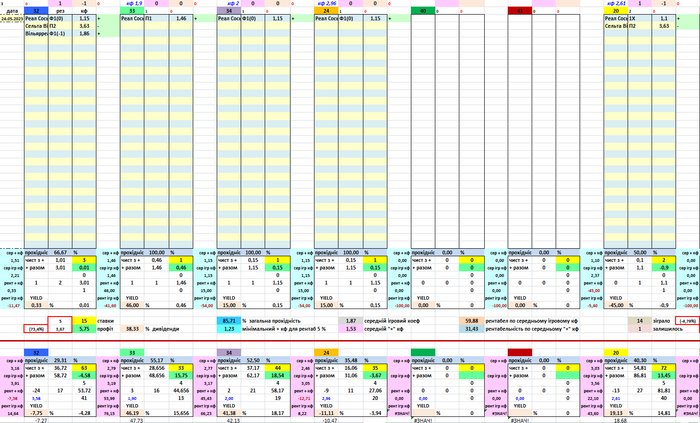Select the cell showing 86,81
Image resolution: width=700 pixels, height=423 pixels.
click(639, 376)
